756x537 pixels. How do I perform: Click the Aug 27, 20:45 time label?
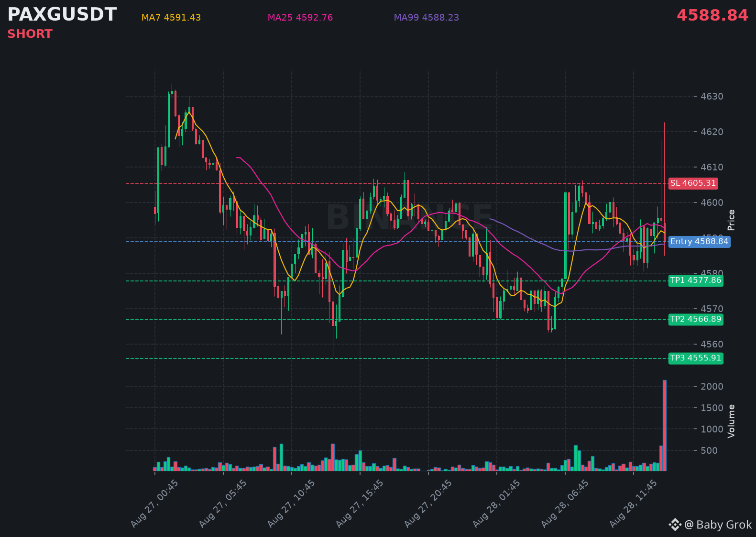pyautogui.click(x=428, y=504)
